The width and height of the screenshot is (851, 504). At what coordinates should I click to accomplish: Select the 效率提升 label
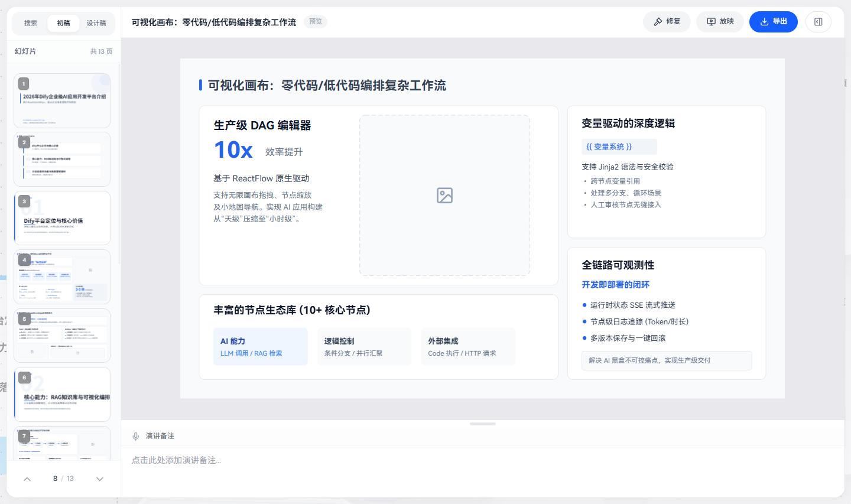pyautogui.click(x=284, y=152)
